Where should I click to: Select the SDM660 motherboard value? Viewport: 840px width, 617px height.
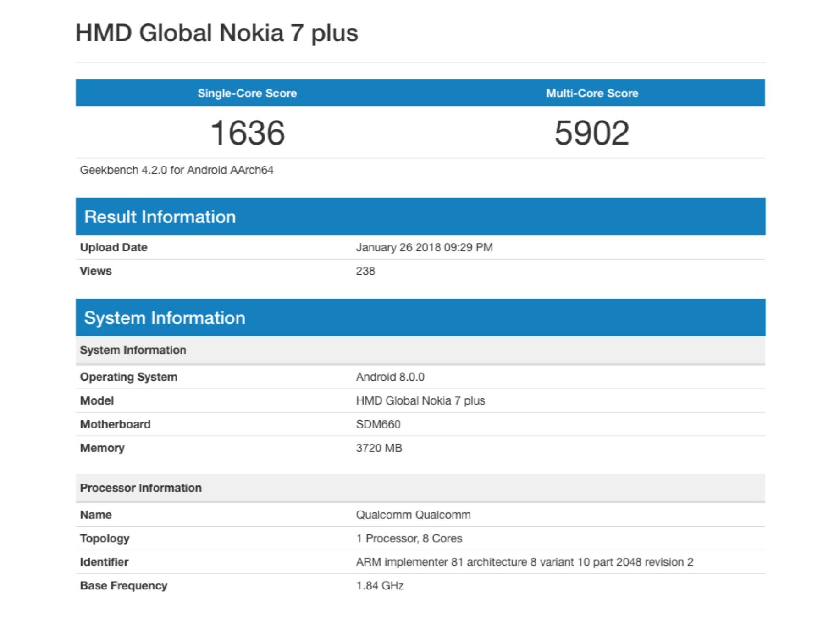(x=378, y=424)
